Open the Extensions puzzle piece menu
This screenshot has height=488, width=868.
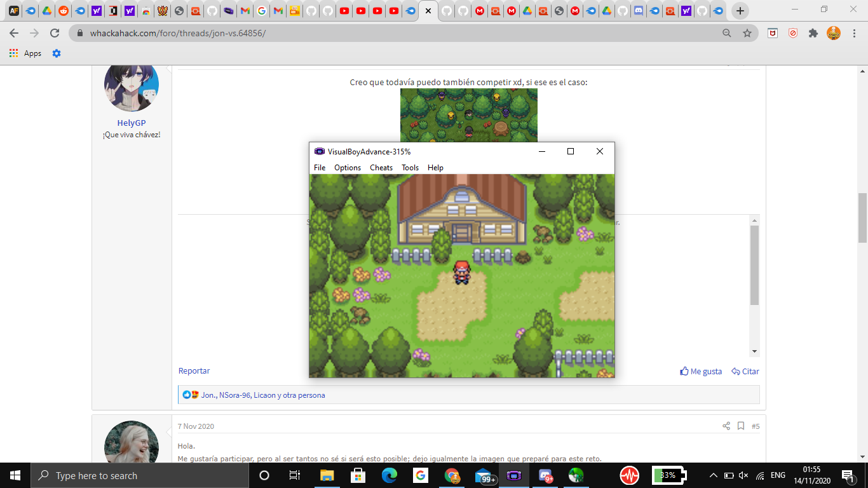(x=813, y=33)
